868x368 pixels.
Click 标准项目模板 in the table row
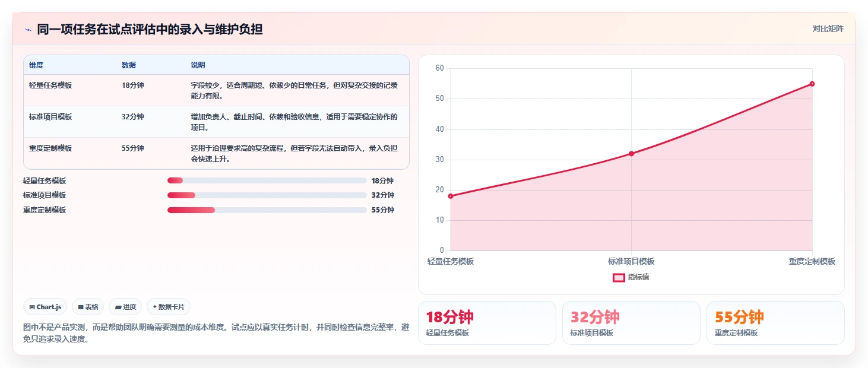(x=50, y=117)
